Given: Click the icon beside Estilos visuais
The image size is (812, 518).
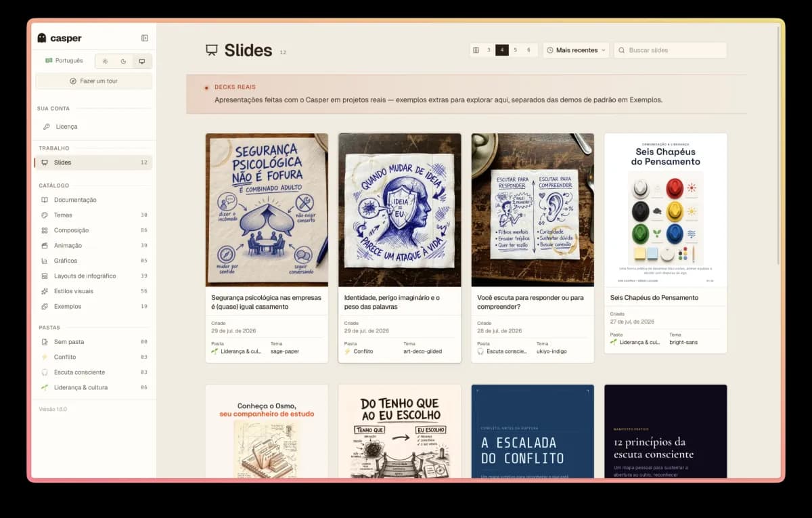Looking at the screenshot, I should coord(45,291).
